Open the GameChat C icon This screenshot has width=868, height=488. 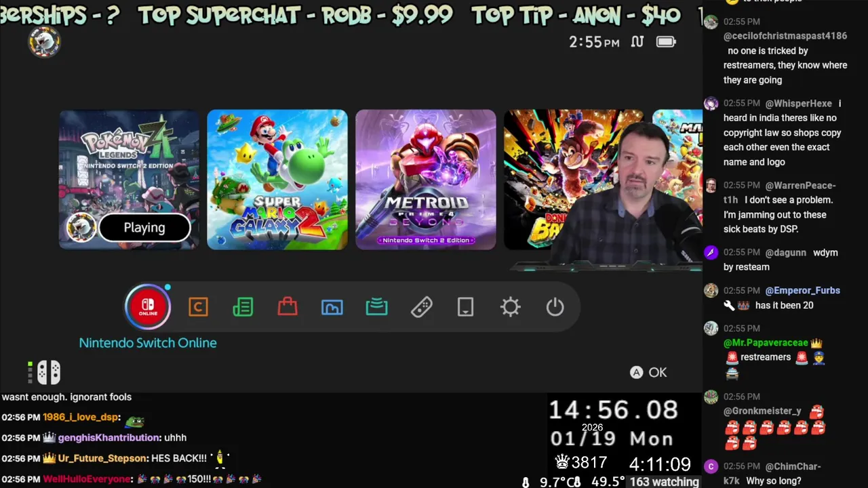(x=198, y=307)
